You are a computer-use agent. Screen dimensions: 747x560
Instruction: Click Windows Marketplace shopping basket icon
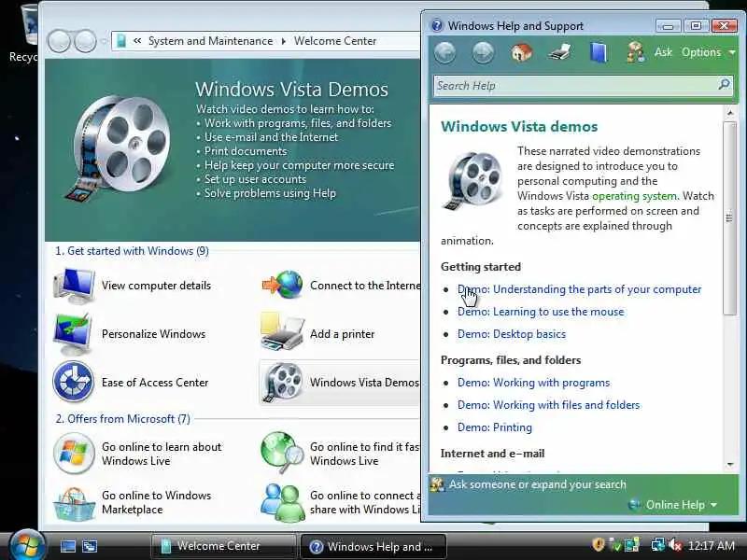(x=74, y=503)
